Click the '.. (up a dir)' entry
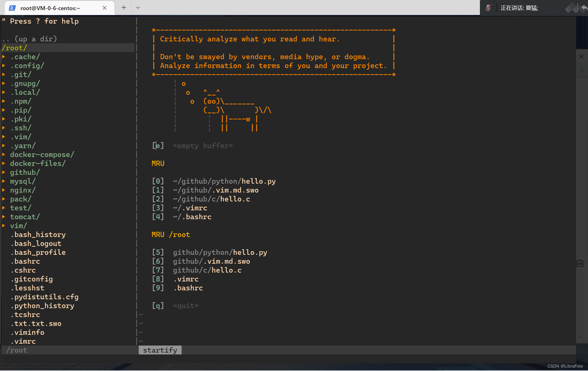Viewport: 588px width, 371px height. click(29, 39)
